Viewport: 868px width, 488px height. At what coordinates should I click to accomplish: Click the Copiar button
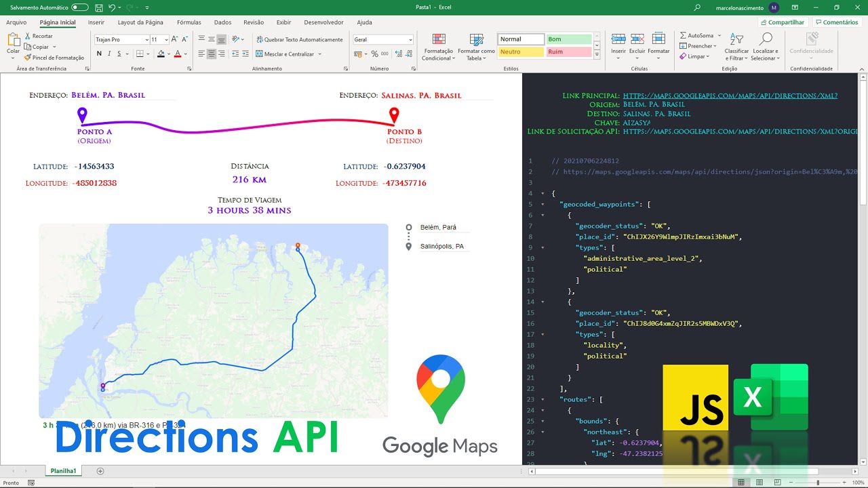tap(37, 47)
